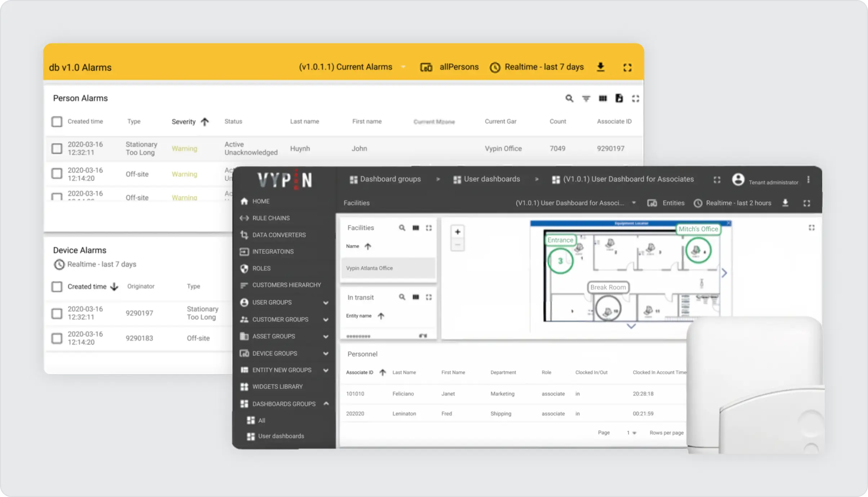Viewport: 868px width, 497px height.
Task: Open Rule Chains in the sidebar
Action: pyautogui.click(x=271, y=218)
